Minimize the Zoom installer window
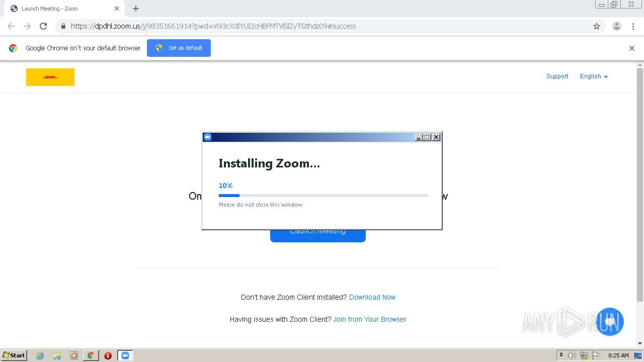 (419, 137)
